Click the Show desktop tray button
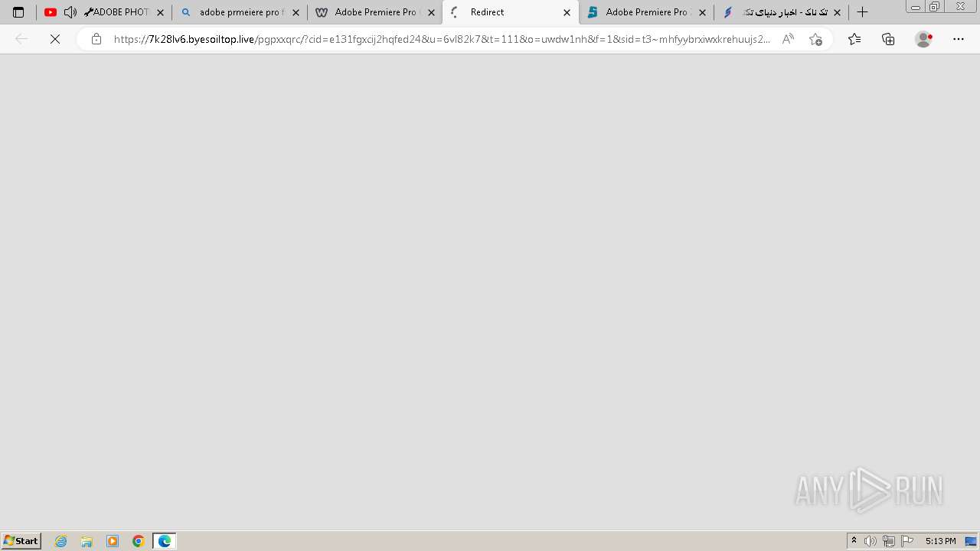This screenshot has height=551, width=980. [x=971, y=541]
